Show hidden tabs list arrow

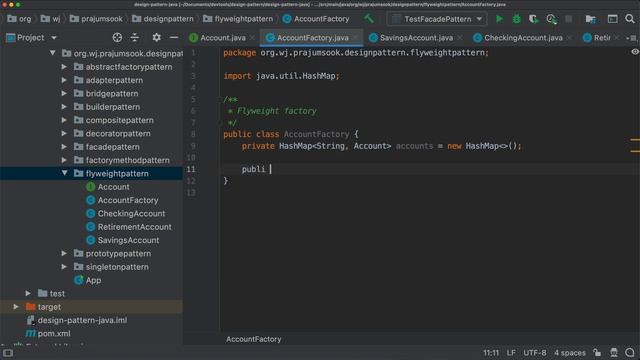point(631,38)
